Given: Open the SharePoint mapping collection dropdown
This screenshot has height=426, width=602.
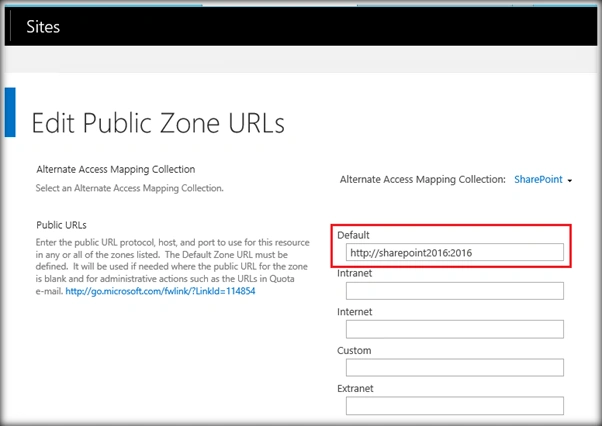Looking at the screenshot, I should click(x=538, y=179).
